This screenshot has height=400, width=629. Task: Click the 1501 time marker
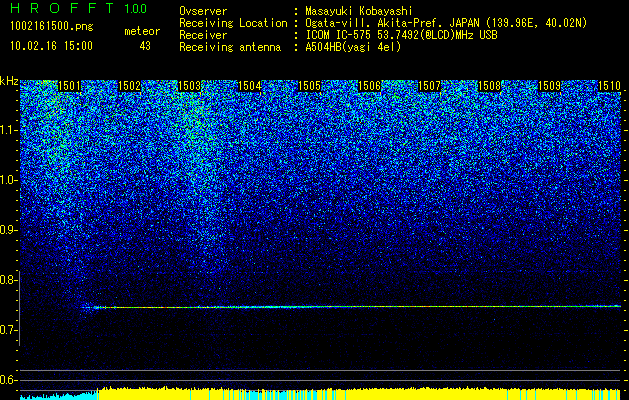(69, 86)
